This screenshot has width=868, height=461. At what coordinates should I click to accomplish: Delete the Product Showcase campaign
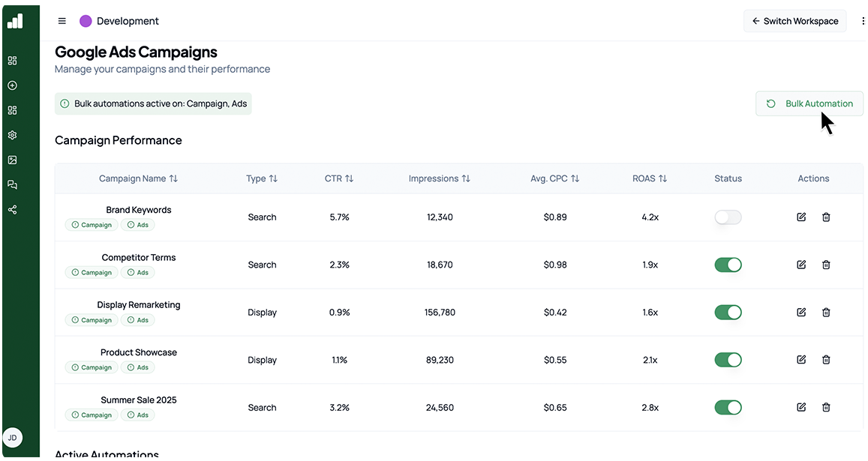click(826, 360)
